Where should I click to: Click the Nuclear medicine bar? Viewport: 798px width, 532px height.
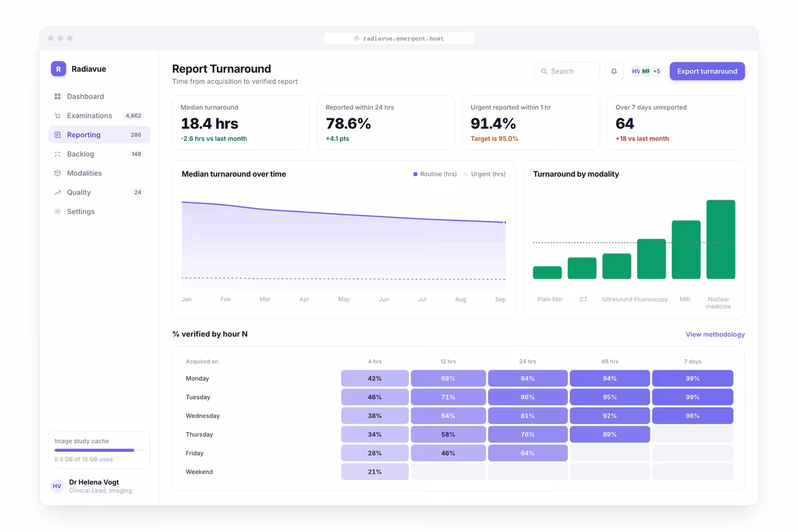[721, 239]
